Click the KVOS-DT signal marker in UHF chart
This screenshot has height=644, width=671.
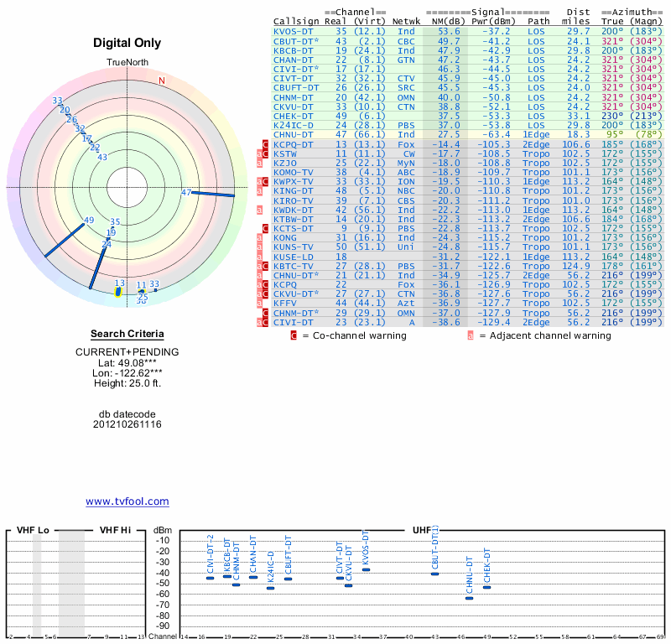[365, 569]
